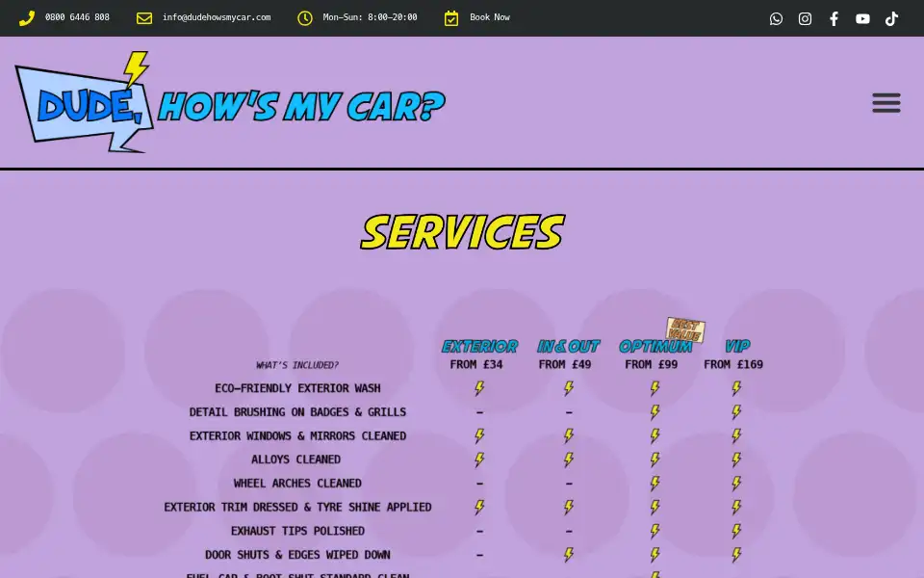Click Exterior bolt for Windows & Mirrors Cleaned
924x578 pixels.
tap(479, 435)
